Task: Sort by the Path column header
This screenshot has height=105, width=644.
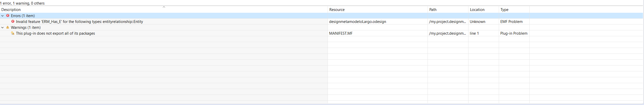Action: click(448, 10)
